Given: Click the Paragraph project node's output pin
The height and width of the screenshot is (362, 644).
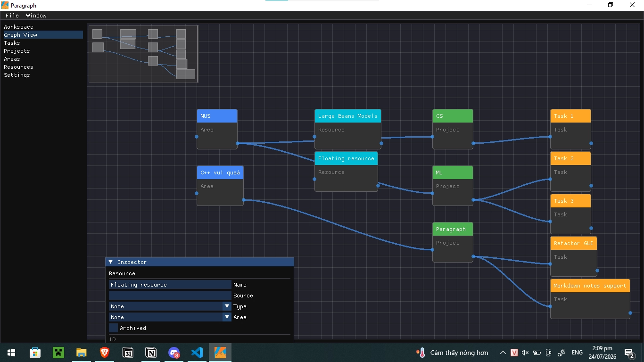Looking at the screenshot, I should pyautogui.click(x=473, y=256).
